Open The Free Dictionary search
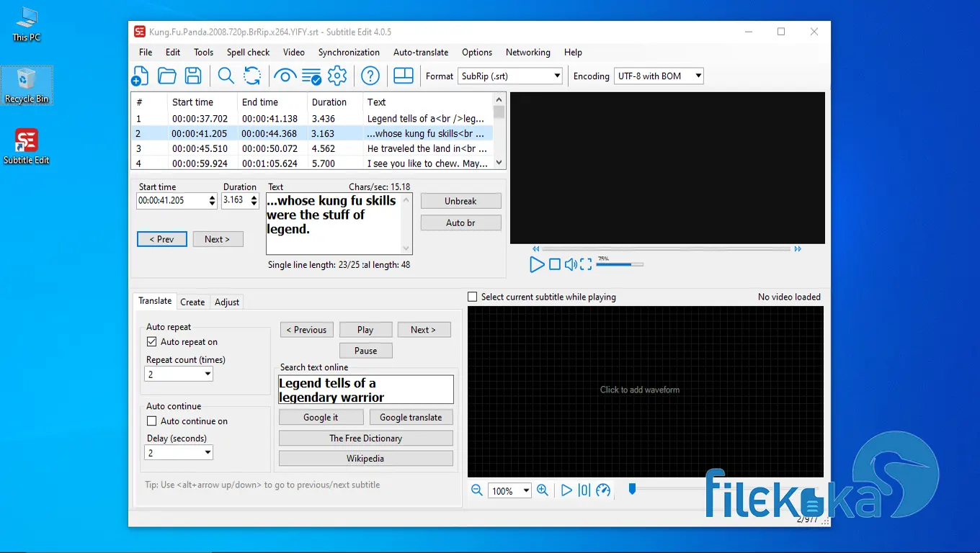This screenshot has height=553, width=980. click(x=366, y=439)
